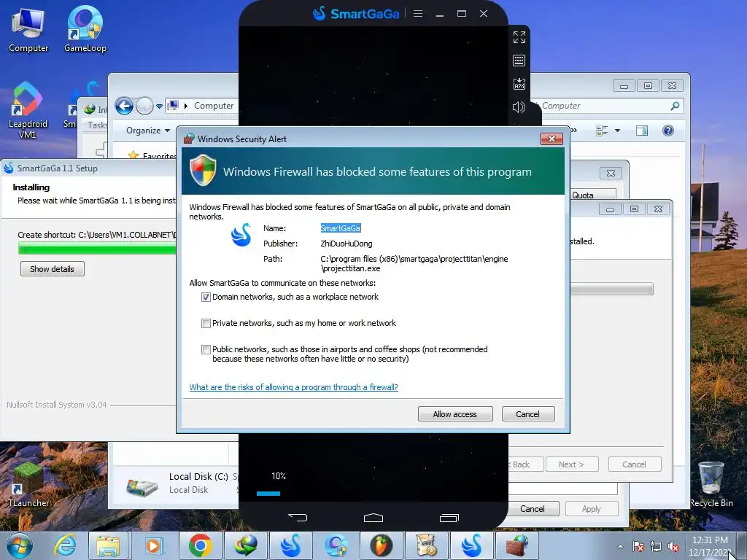Click Show details in SmartGaGa Setup
This screenshot has width=747, height=560.
click(53, 269)
